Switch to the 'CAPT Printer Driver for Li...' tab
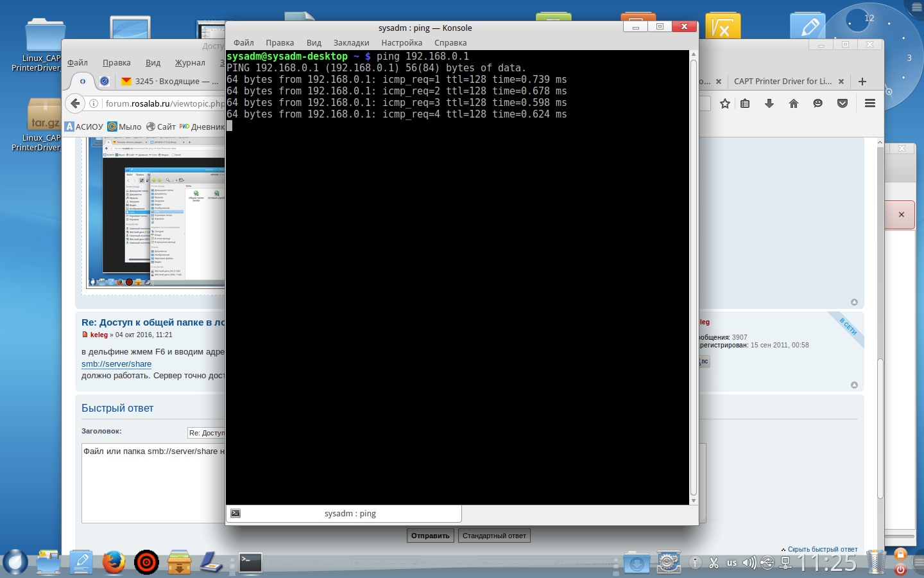Viewport: 924px width, 578px height. (783, 82)
